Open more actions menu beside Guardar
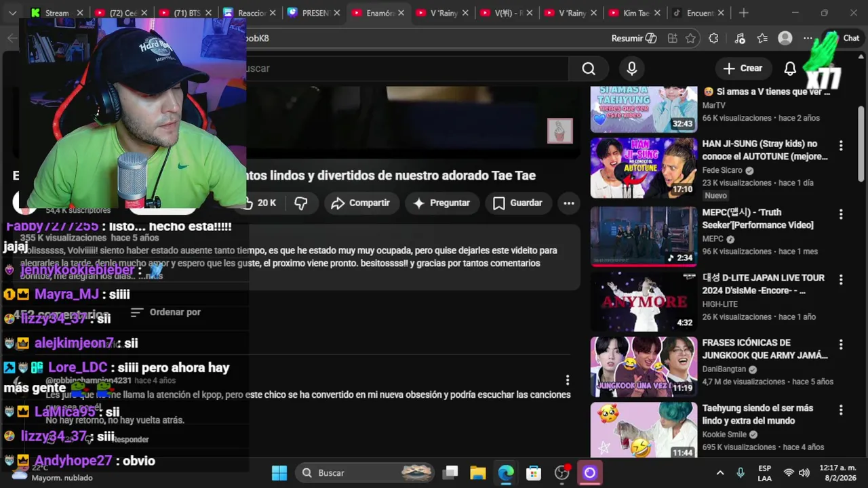Viewport: 868px width, 488px height. pos(569,203)
